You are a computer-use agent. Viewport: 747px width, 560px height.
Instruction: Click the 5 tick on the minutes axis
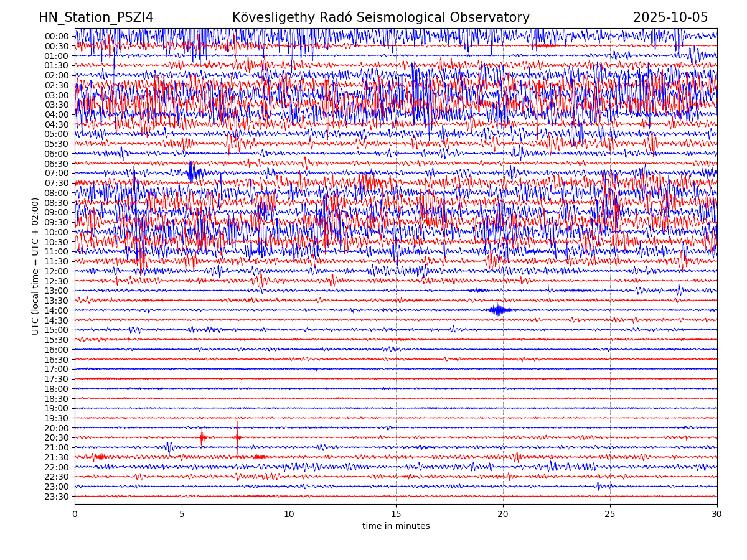click(182, 514)
